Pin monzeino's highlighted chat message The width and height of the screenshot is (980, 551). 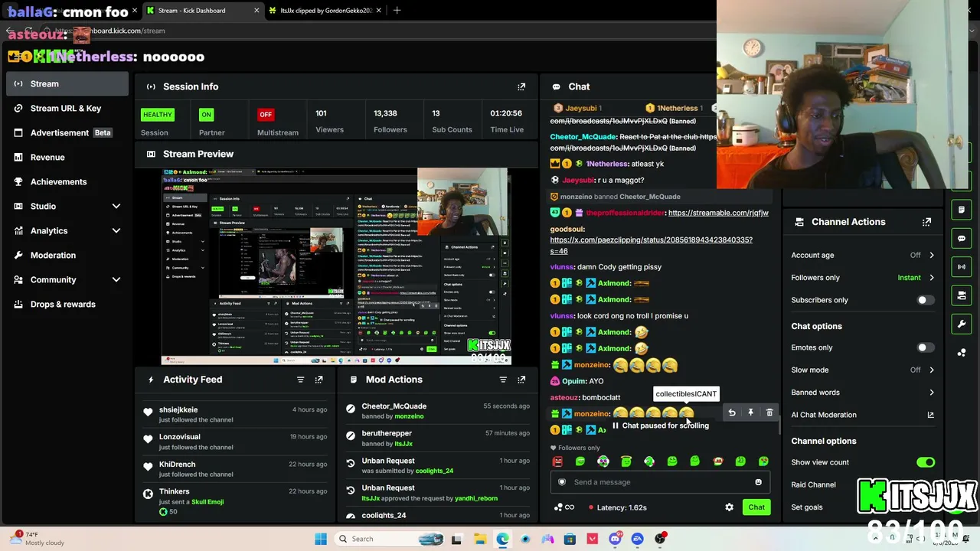point(750,412)
